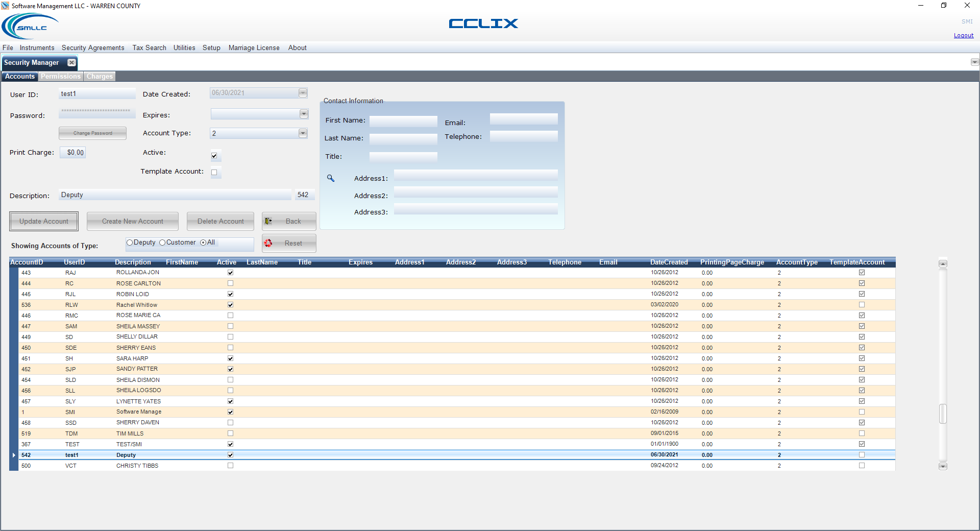This screenshot has height=531, width=980.
Task: Click the accounts table vertical scrollbar thumb
Action: [943, 414]
